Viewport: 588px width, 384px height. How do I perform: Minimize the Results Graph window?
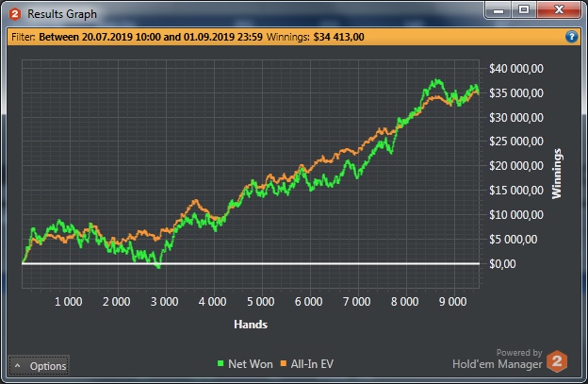coord(498,10)
